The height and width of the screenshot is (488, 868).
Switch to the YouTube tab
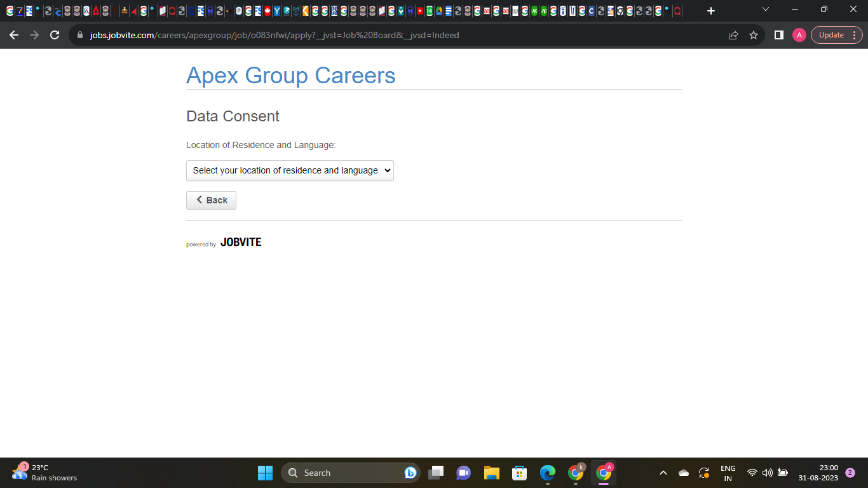420,11
